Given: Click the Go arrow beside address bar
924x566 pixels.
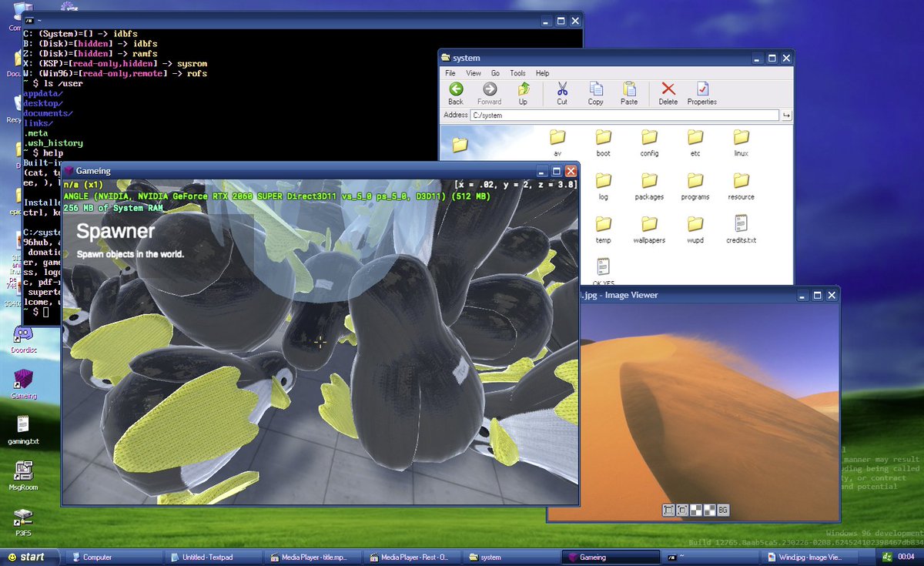Looking at the screenshot, I should (x=786, y=116).
